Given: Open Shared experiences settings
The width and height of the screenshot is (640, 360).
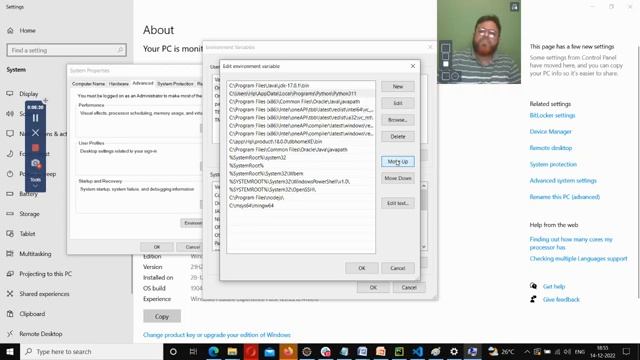Looking at the screenshot, I should pyautogui.click(x=44, y=294).
